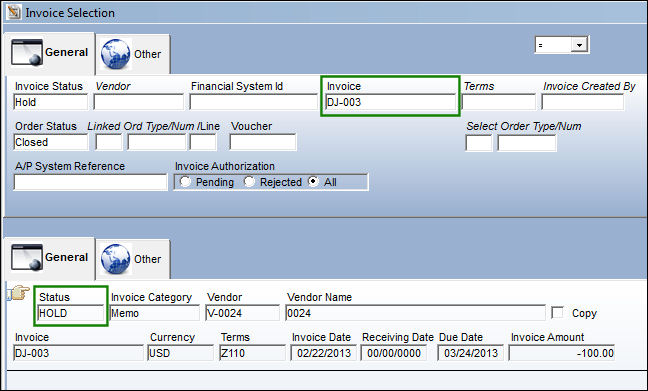Click the Currency field showing USD
648x391 pixels.
(180, 353)
